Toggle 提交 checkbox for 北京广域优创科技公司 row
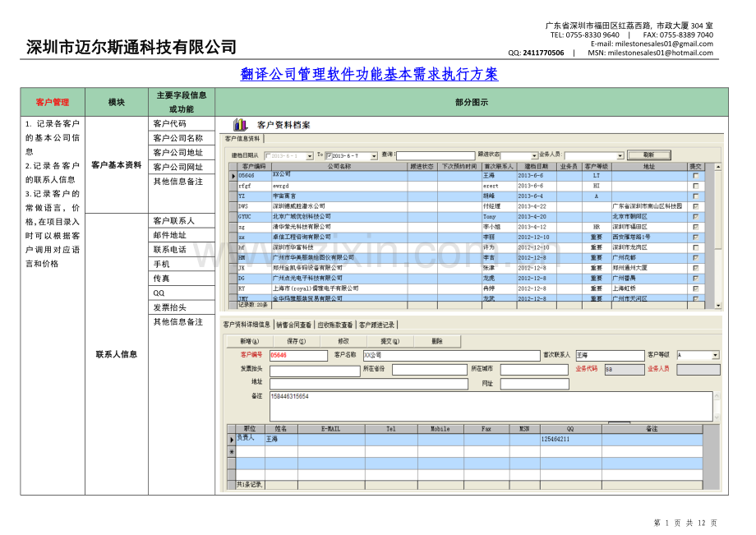The image size is (756, 535). (695, 217)
